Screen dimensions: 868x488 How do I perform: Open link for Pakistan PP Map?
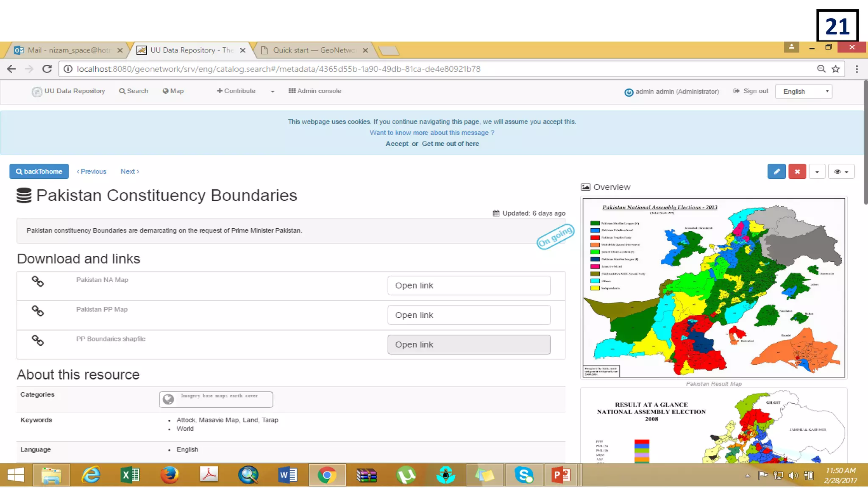click(469, 315)
